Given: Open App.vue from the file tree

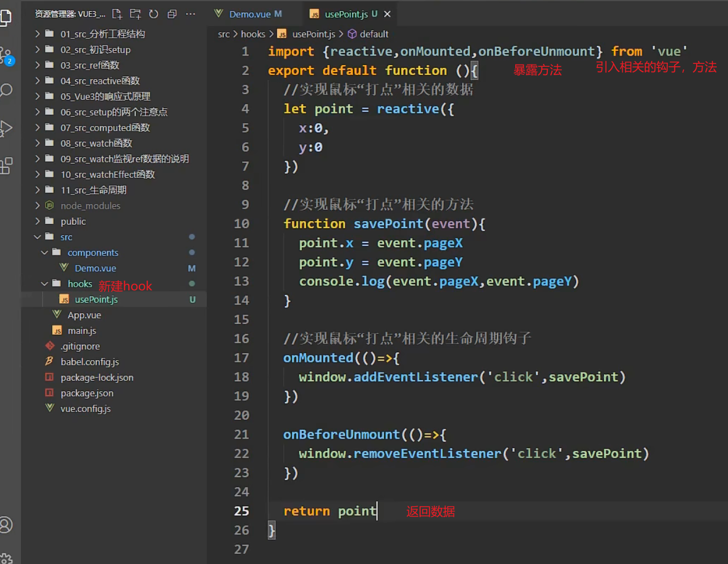Looking at the screenshot, I should pyautogui.click(x=84, y=315).
